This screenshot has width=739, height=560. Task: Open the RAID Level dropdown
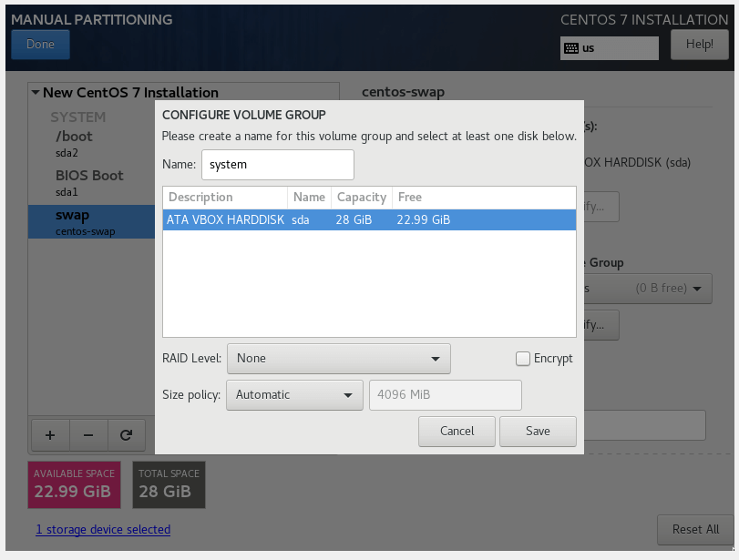coord(338,359)
